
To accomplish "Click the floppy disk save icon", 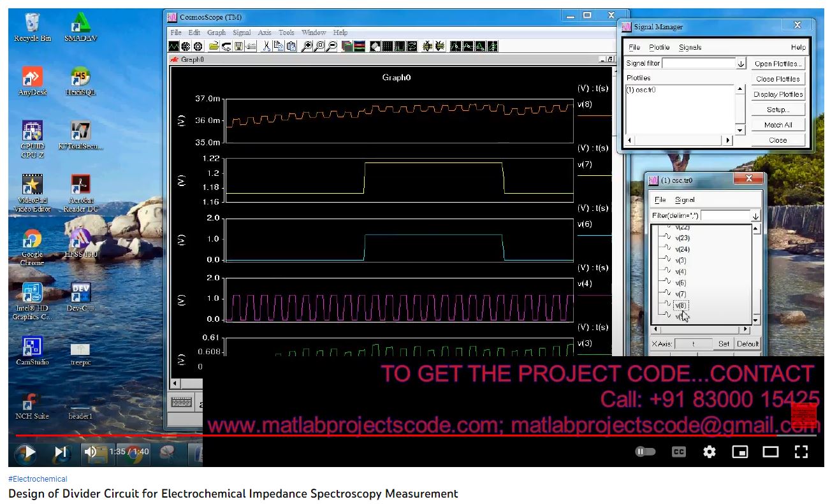I will point(238,47).
